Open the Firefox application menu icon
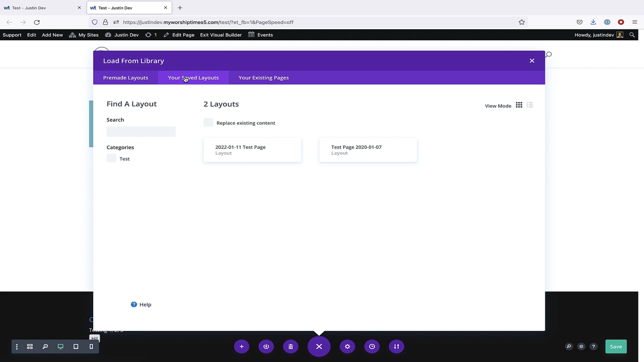The image size is (644, 362). point(635,22)
